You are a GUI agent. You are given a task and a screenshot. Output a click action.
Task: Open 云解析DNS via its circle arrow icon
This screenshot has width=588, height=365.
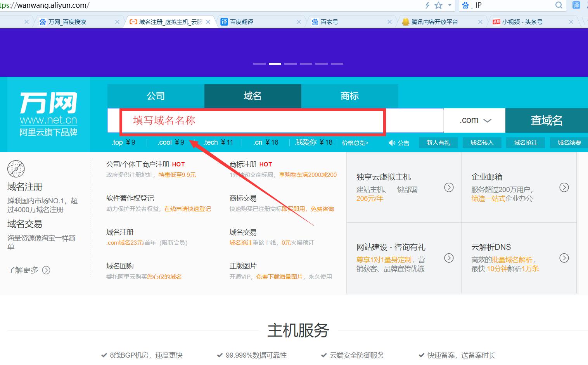(564, 258)
